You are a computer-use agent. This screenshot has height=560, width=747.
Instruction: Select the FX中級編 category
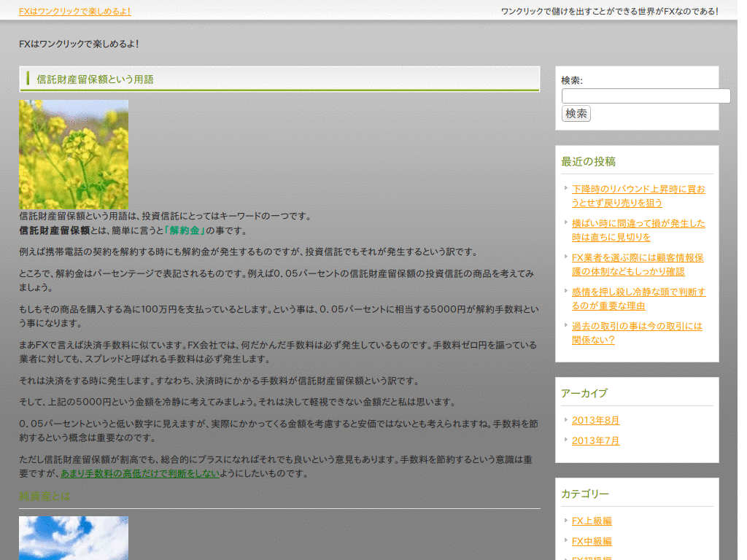pos(592,541)
